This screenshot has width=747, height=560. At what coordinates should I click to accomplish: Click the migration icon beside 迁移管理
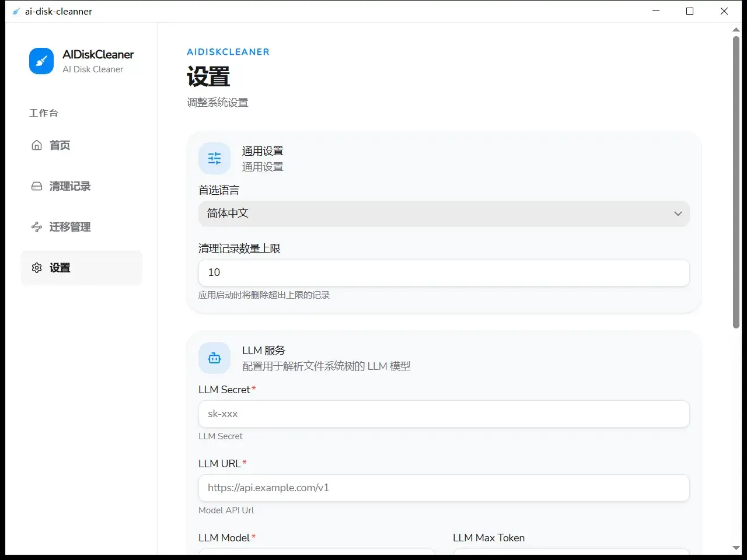point(37,227)
